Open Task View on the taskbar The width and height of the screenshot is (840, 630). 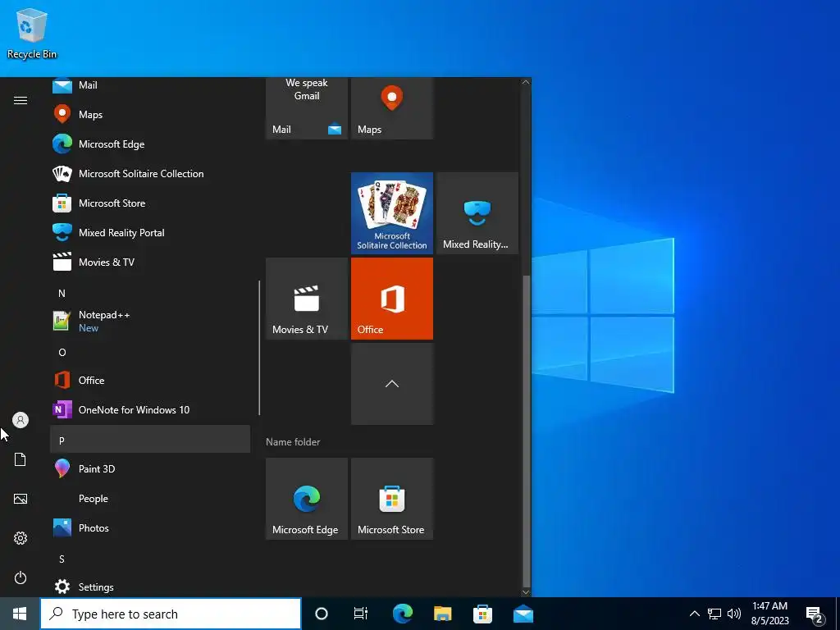click(361, 614)
